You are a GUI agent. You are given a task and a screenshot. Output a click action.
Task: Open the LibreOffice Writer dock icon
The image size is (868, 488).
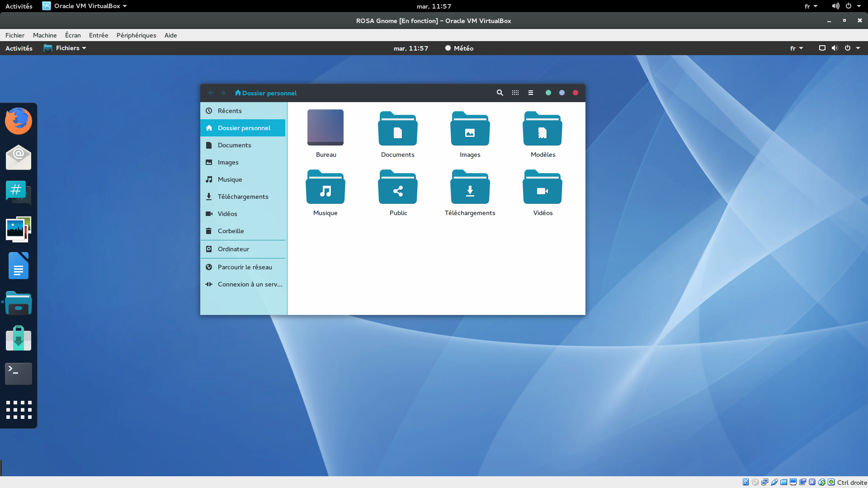[19, 266]
